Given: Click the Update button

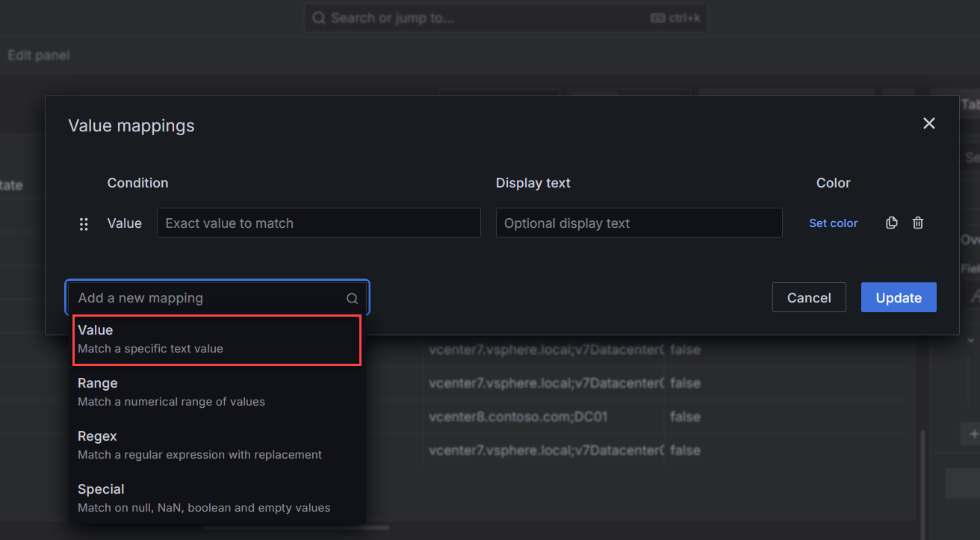Looking at the screenshot, I should 898,297.
